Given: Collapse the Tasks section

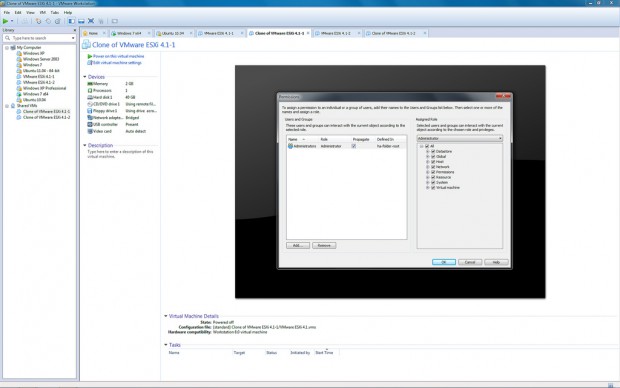Looking at the screenshot, I should pos(166,345).
